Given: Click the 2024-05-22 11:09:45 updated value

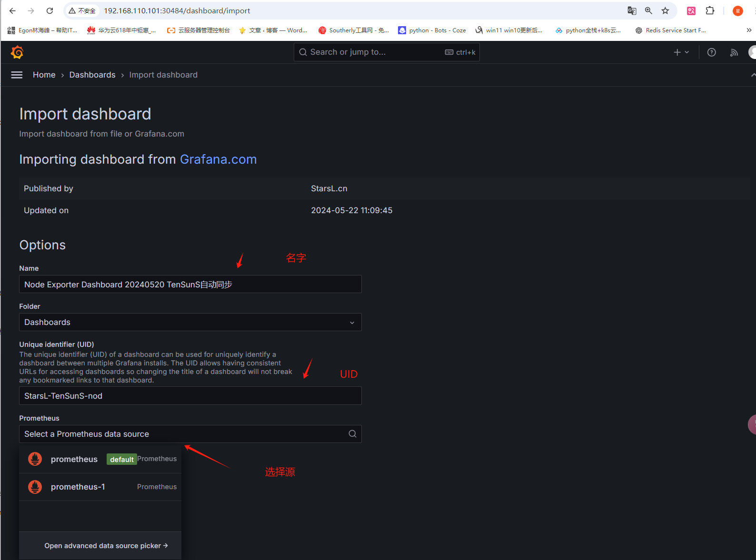Looking at the screenshot, I should 352,210.
